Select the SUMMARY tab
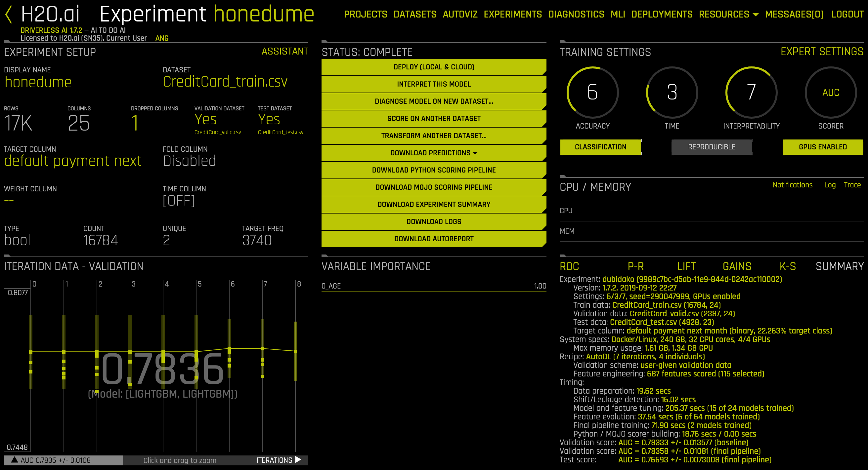 coord(839,266)
